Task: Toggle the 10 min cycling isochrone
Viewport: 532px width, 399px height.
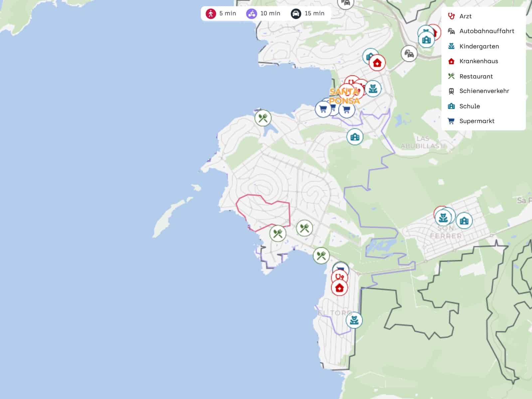Action: point(263,14)
